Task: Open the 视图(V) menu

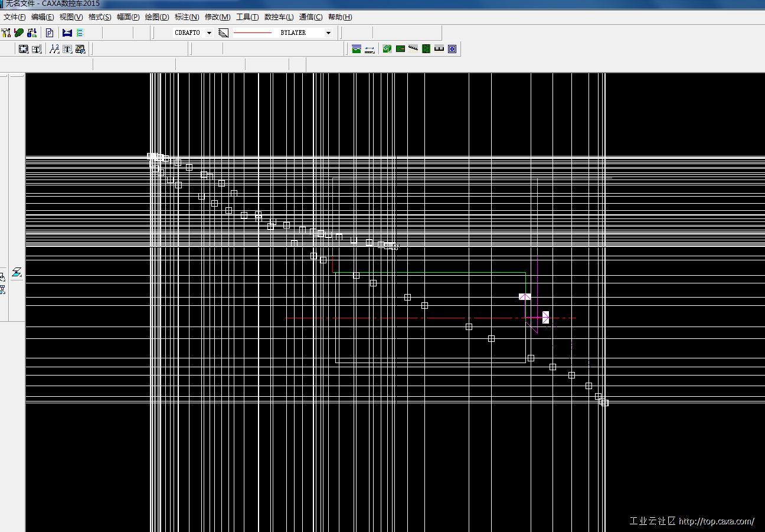Action: point(71,17)
